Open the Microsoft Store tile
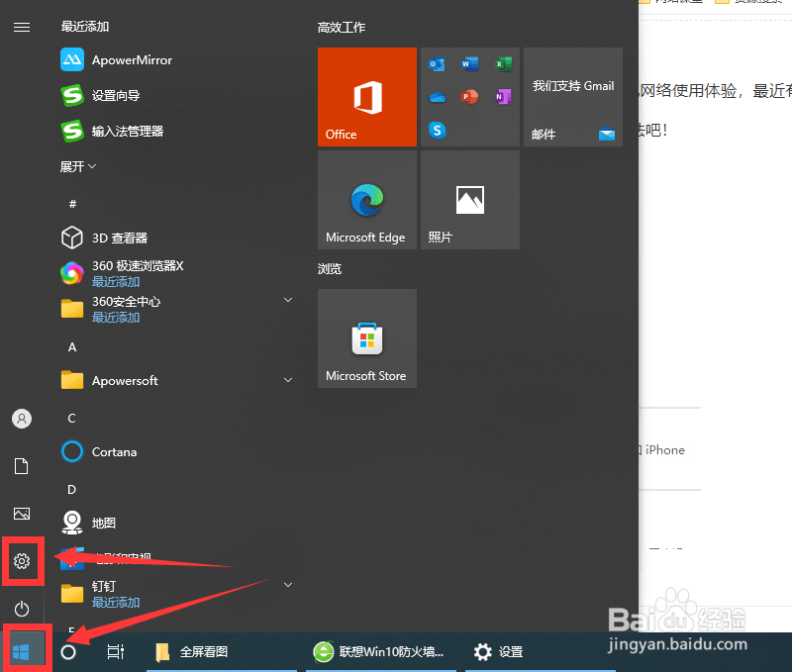Viewport: 792px width, 672px height. 367,338
